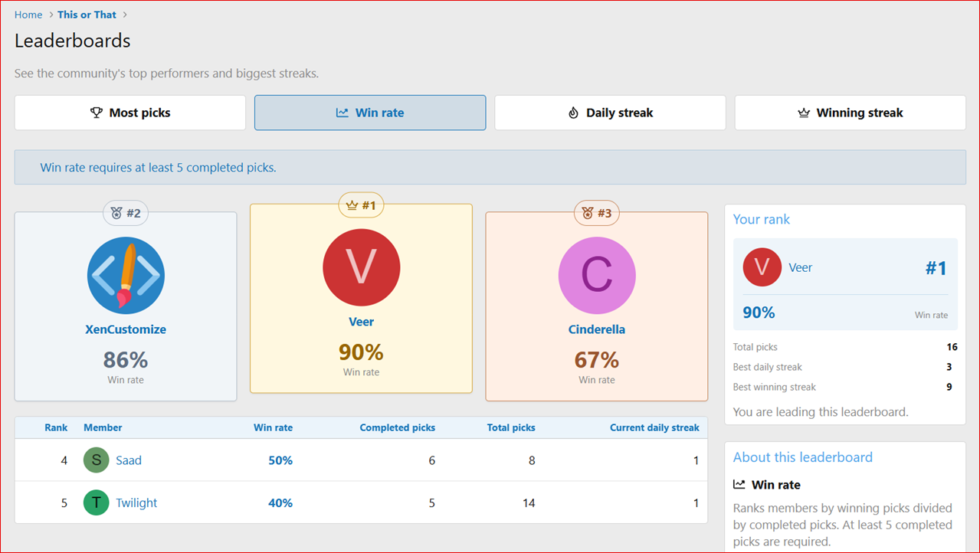Select the Win rate tab
This screenshot has height=553, width=980.
click(370, 113)
